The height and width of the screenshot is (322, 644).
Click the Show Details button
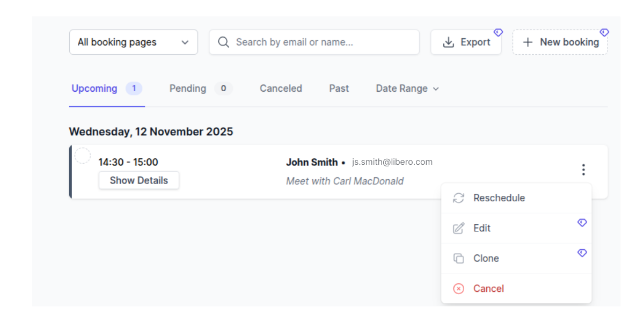pyautogui.click(x=138, y=180)
